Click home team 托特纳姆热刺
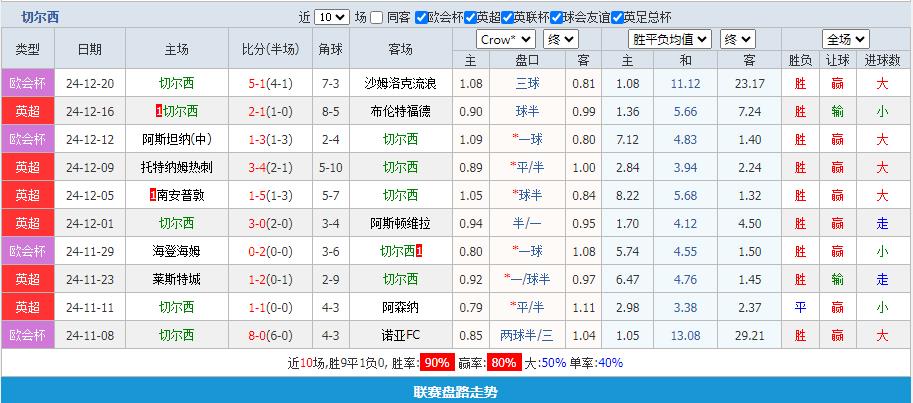 click(176, 168)
